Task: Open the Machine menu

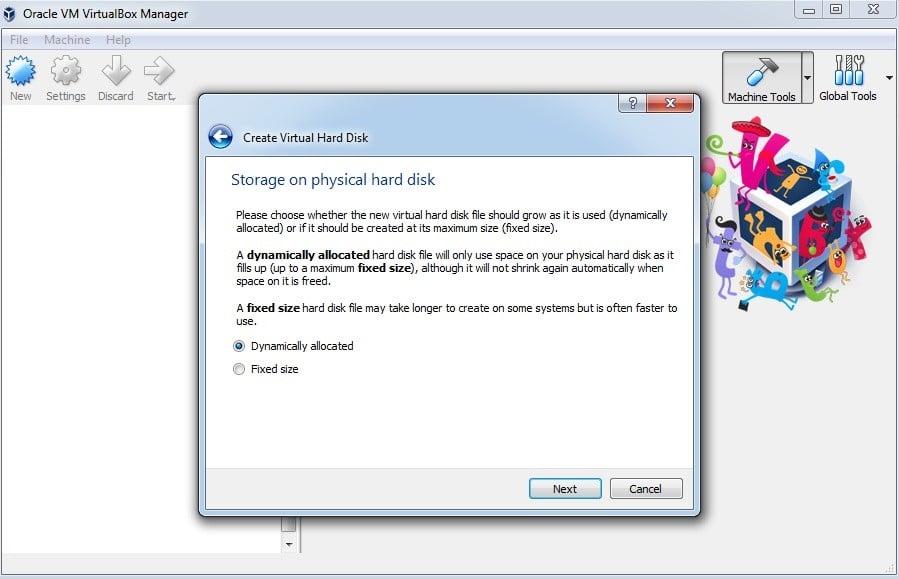Action: coord(67,40)
